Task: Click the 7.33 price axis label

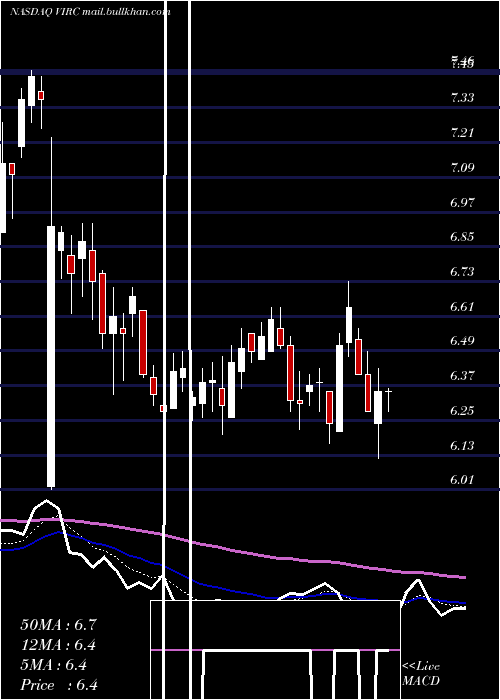Action: [462, 98]
